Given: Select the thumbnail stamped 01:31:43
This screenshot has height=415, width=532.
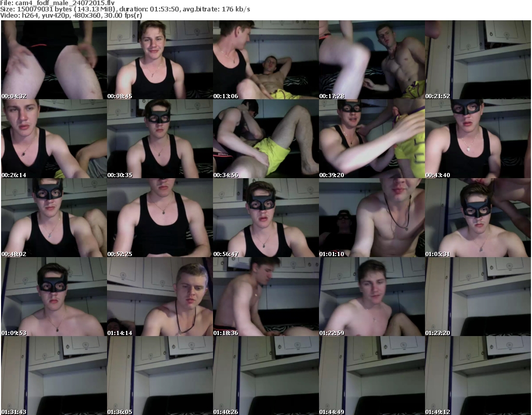Looking at the screenshot, I should pyautogui.click(x=54, y=376).
